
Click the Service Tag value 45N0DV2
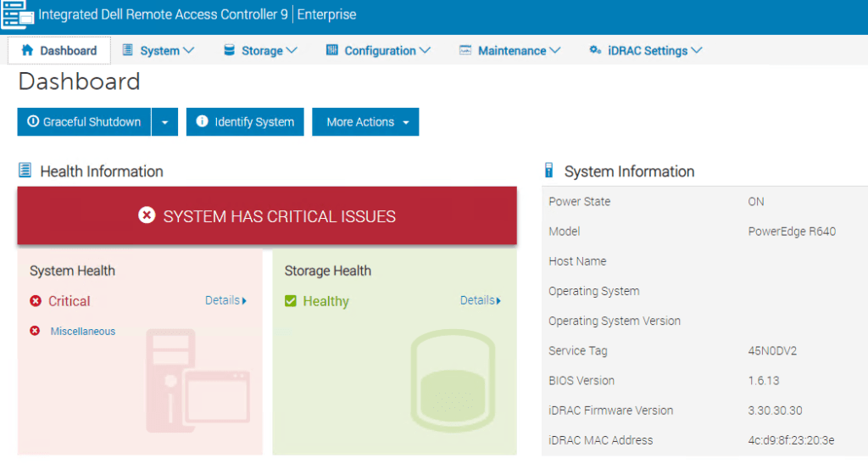click(x=772, y=351)
